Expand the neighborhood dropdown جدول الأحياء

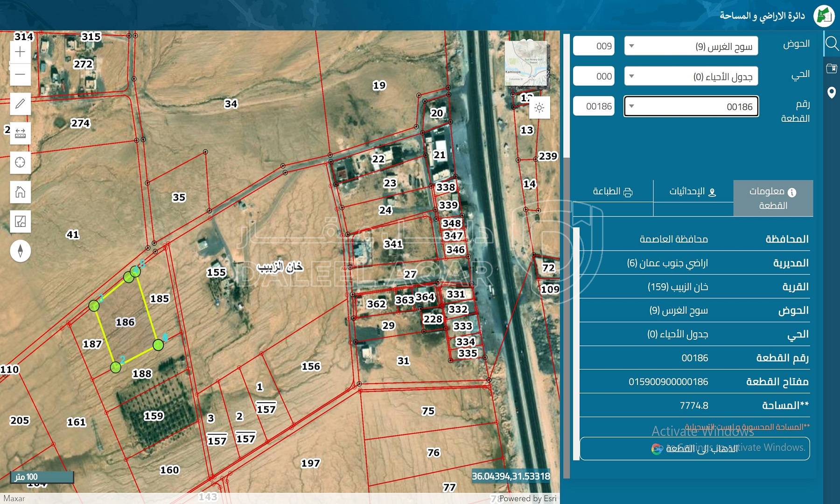pyautogui.click(x=691, y=77)
